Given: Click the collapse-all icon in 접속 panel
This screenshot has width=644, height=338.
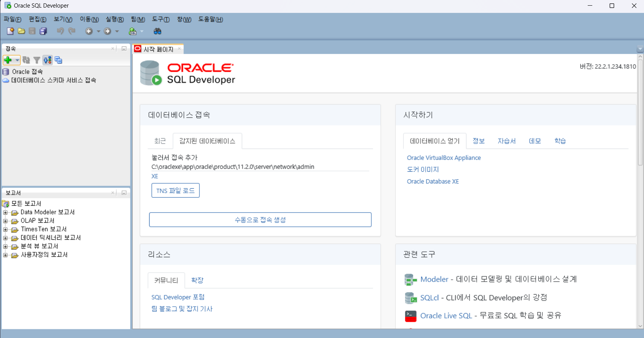Looking at the screenshot, I should 58,60.
